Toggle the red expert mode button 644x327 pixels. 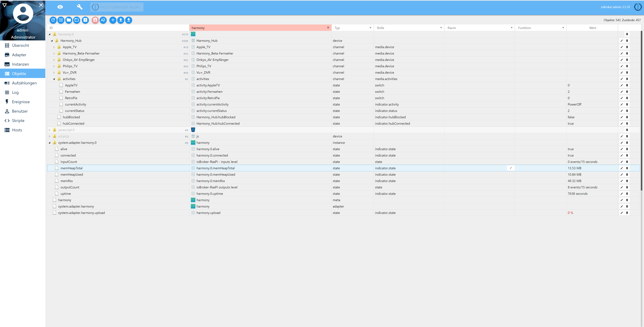95,20
